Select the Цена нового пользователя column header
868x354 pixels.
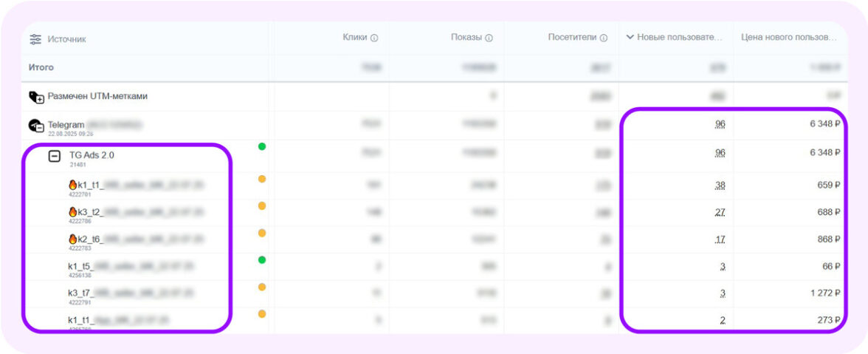pos(789,37)
